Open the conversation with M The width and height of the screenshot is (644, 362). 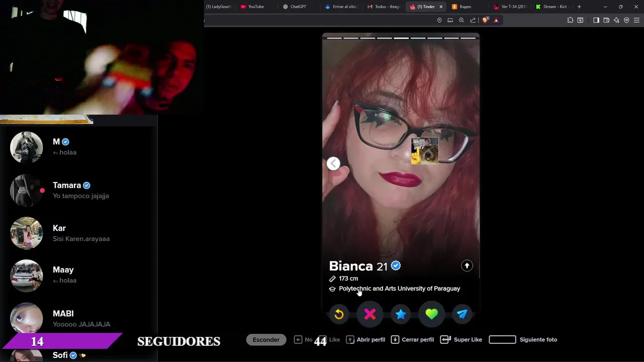[78, 147]
